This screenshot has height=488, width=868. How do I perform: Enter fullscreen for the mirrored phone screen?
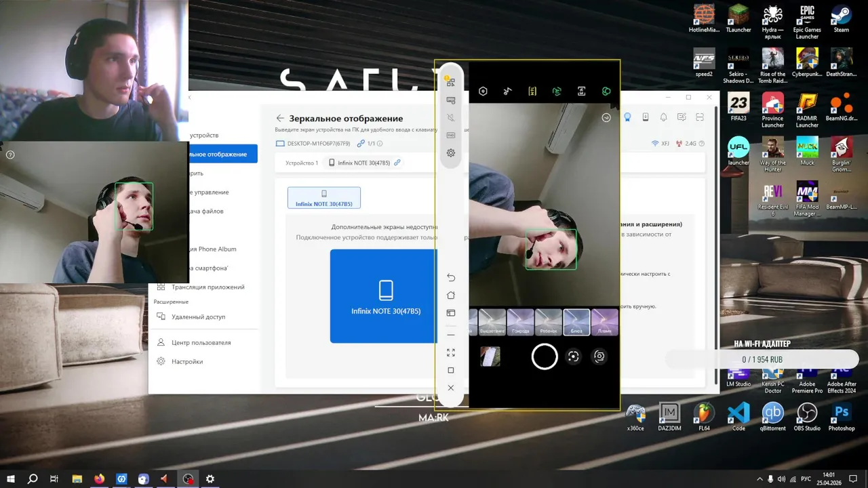[x=451, y=352]
